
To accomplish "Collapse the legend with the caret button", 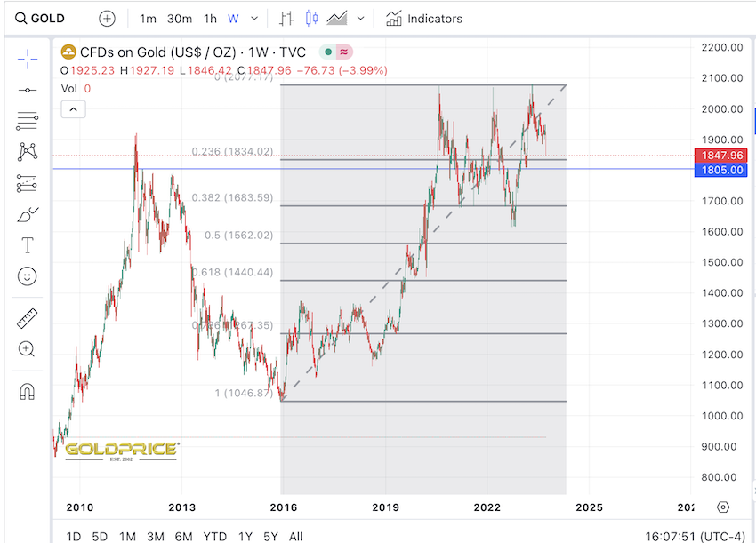I will [x=73, y=109].
